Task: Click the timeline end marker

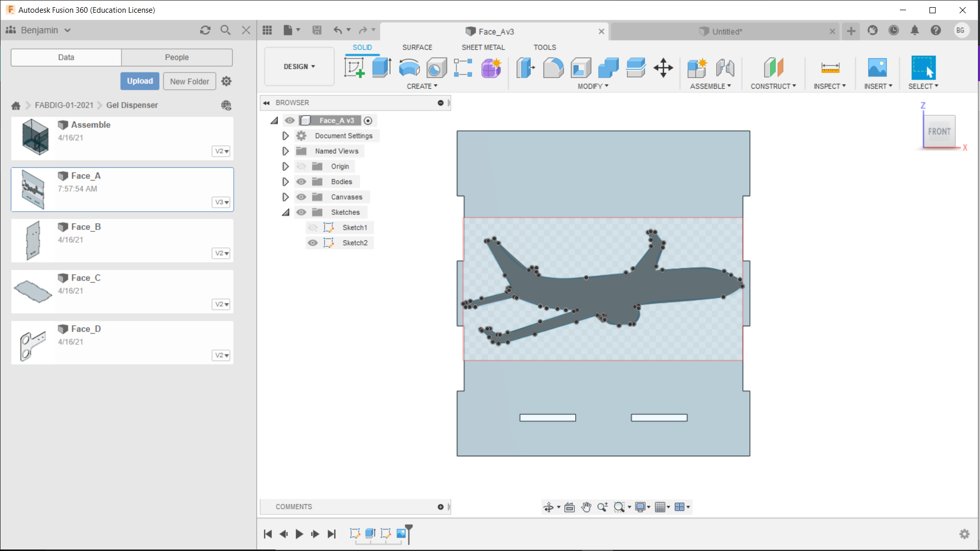Action: point(409,533)
